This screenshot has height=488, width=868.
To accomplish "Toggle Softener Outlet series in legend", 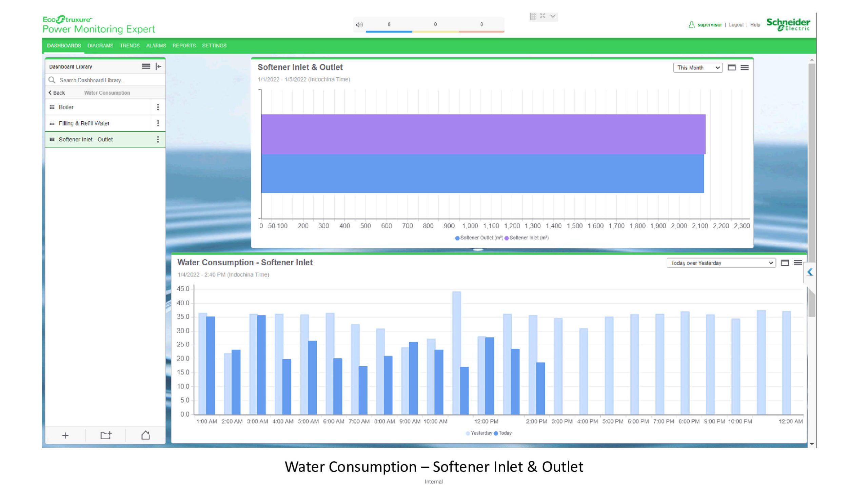I will click(x=479, y=238).
